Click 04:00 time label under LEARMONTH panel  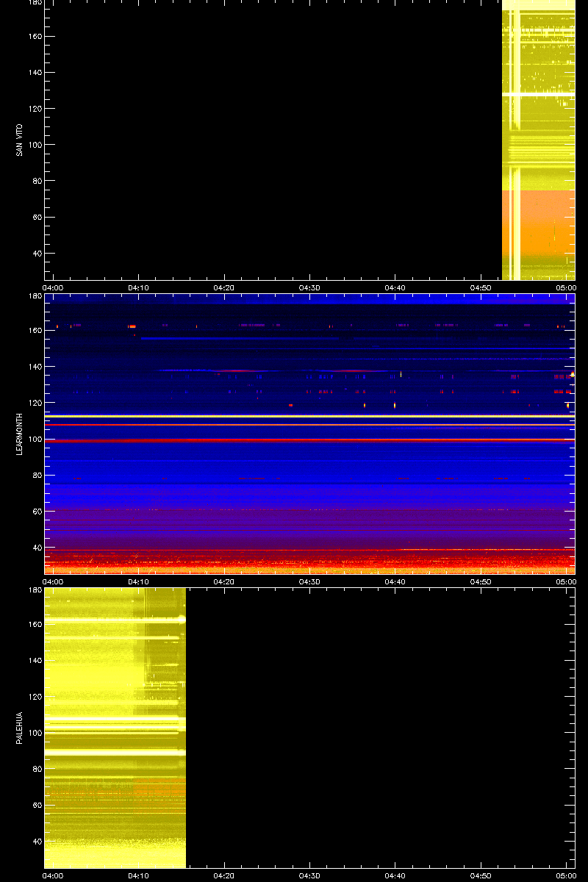click(x=53, y=581)
